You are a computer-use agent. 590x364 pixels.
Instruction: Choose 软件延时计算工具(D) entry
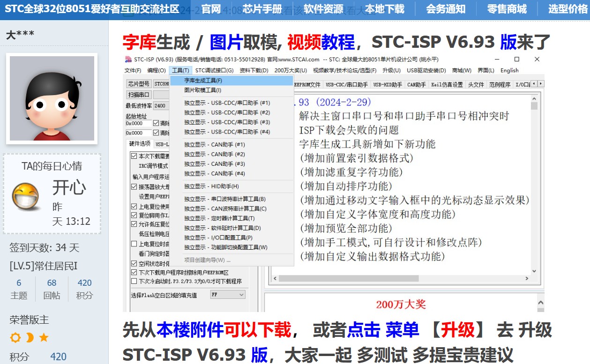pyautogui.click(x=232, y=228)
